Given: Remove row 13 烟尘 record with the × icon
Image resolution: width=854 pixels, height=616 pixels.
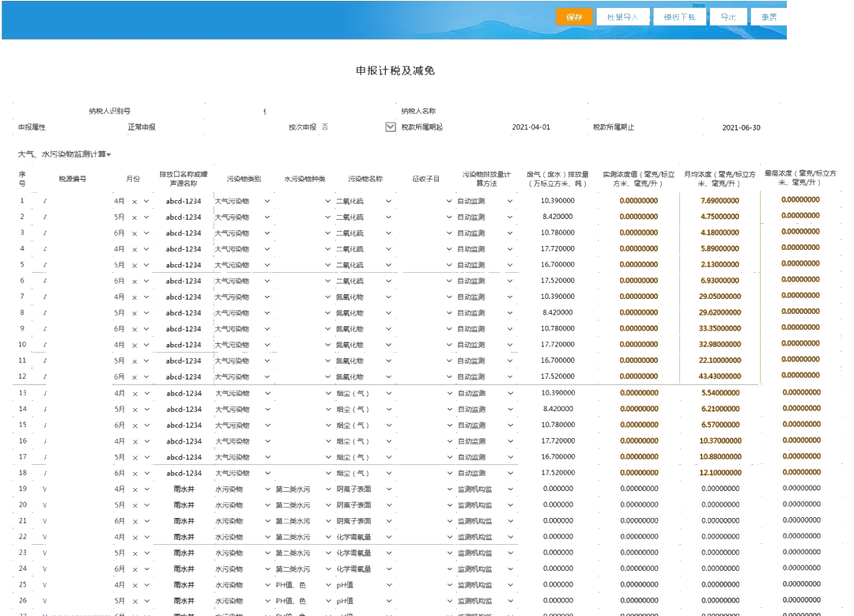Looking at the screenshot, I should [x=134, y=393].
